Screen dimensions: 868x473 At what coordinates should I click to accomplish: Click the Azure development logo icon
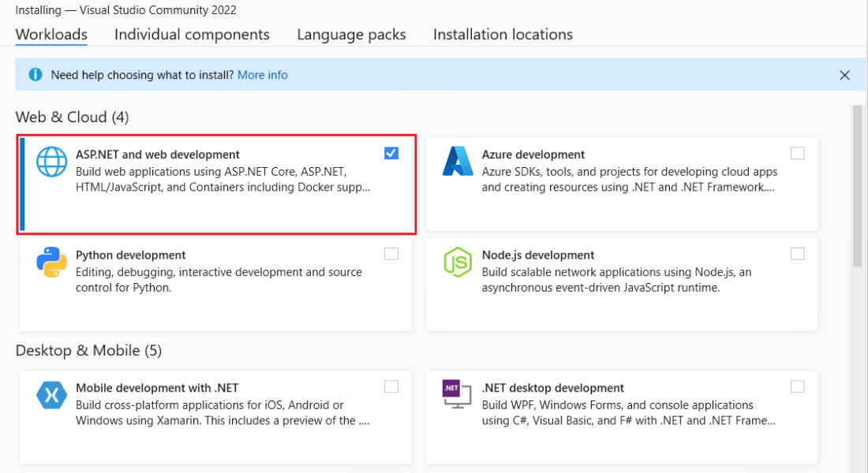tap(458, 161)
